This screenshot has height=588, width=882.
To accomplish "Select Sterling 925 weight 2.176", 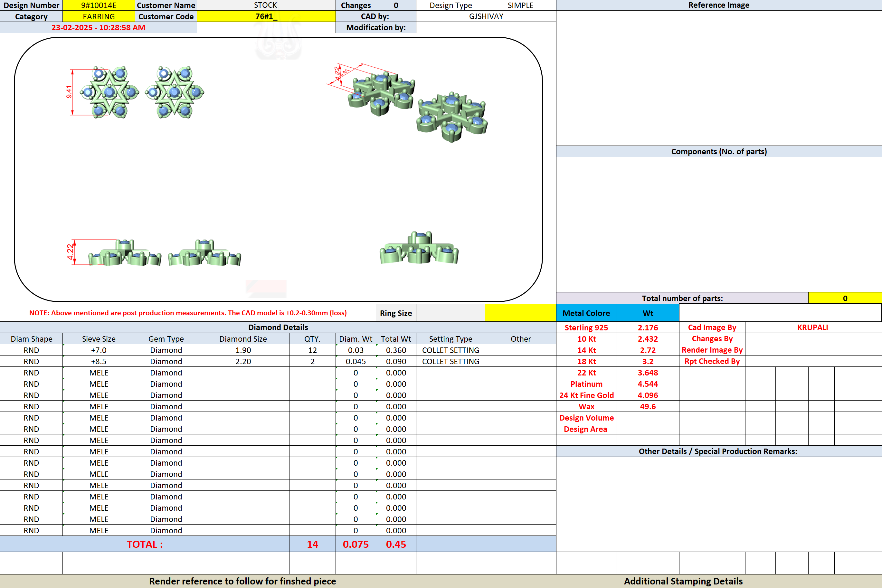I will 648,327.
